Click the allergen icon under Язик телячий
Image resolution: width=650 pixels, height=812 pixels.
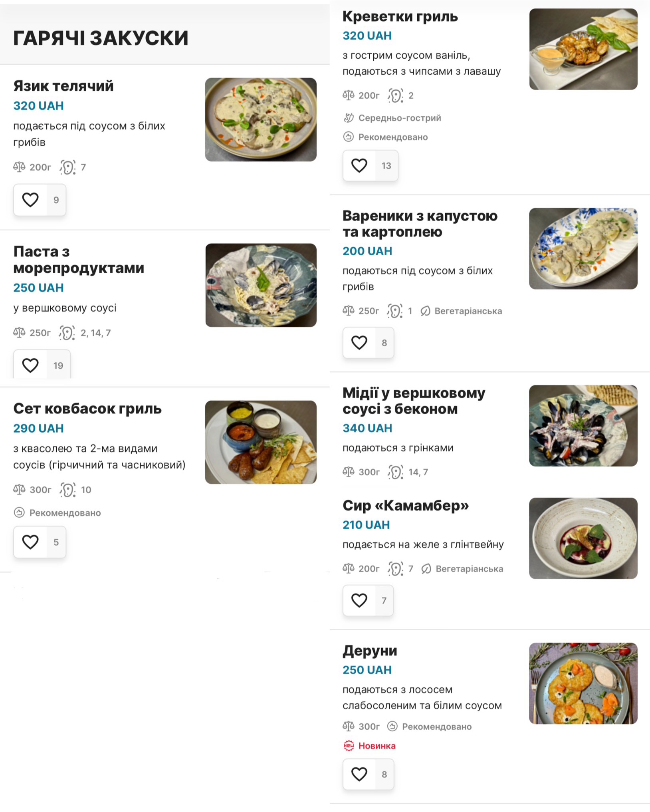coord(67,167)
